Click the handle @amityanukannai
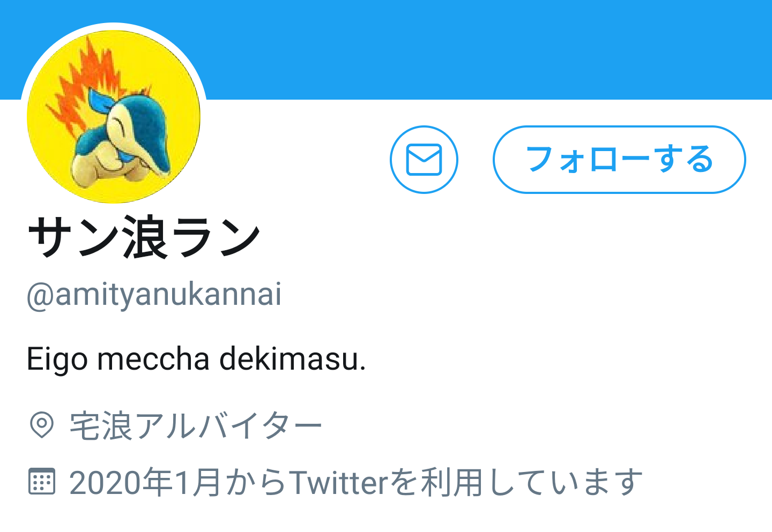772x532 pixels. click(x=154, y=295)
